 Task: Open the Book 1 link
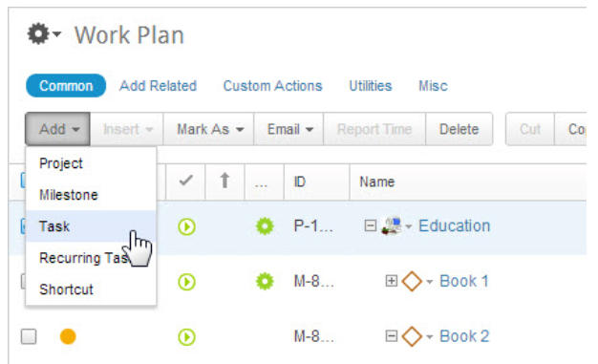tap(463, 281)
